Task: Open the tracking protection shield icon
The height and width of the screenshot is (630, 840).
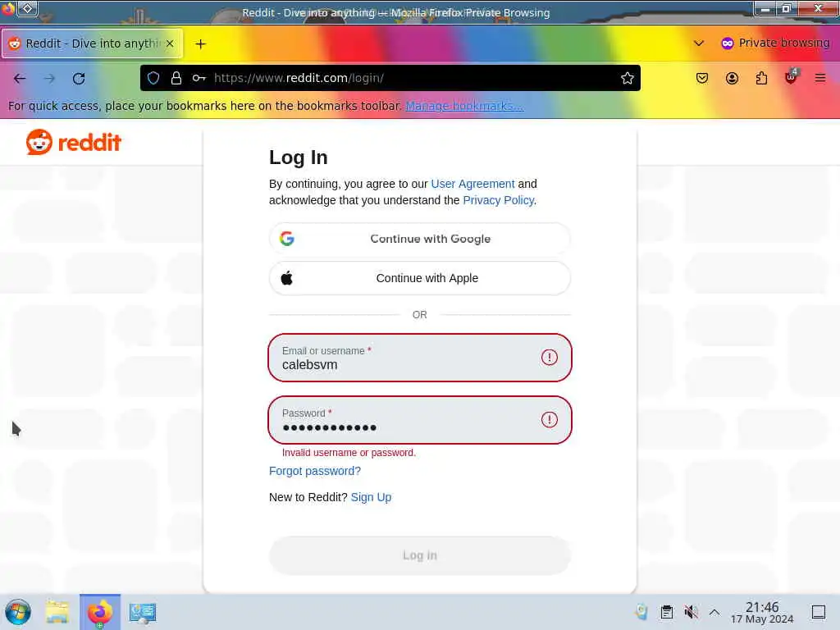Action: click(x=153, y=78)
